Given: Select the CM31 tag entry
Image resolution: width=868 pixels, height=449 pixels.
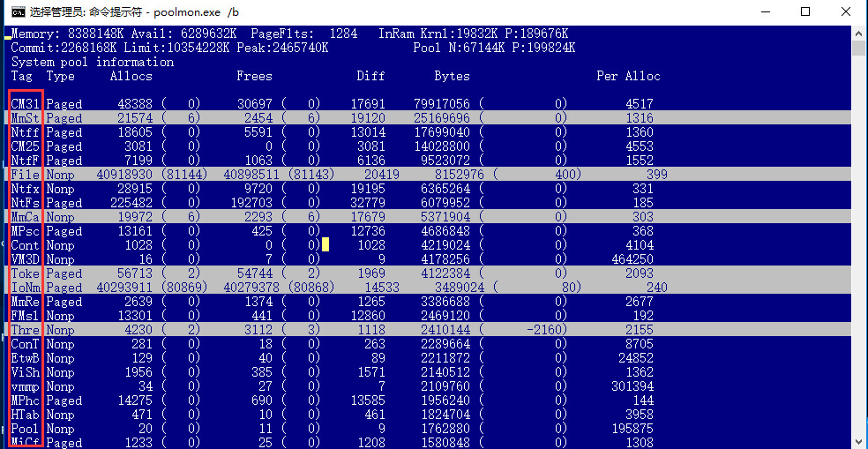Looking at the screenshot, I should (x=26, y=104).
